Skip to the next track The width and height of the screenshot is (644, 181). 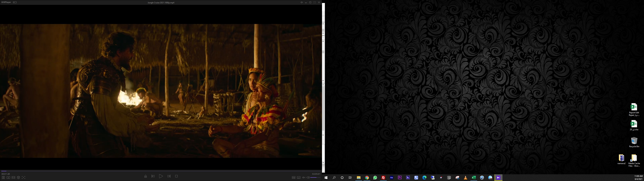coord(169,176)
